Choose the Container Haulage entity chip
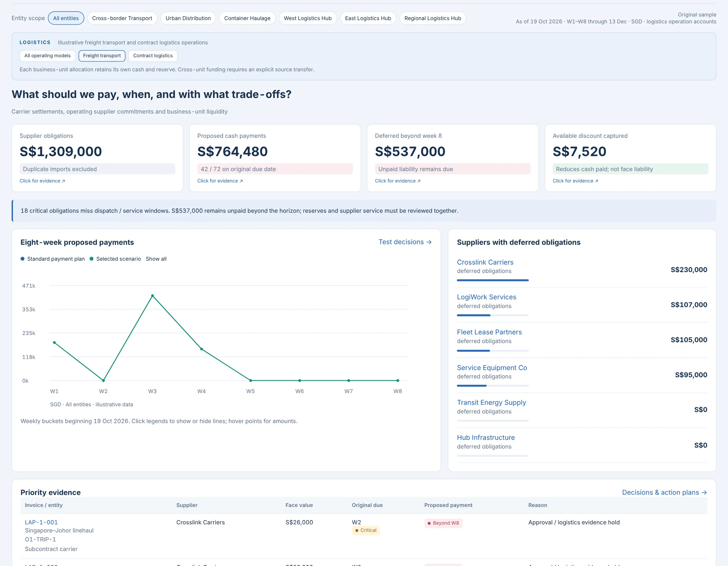This screenshot has width=728, height=566. [247, 18]
